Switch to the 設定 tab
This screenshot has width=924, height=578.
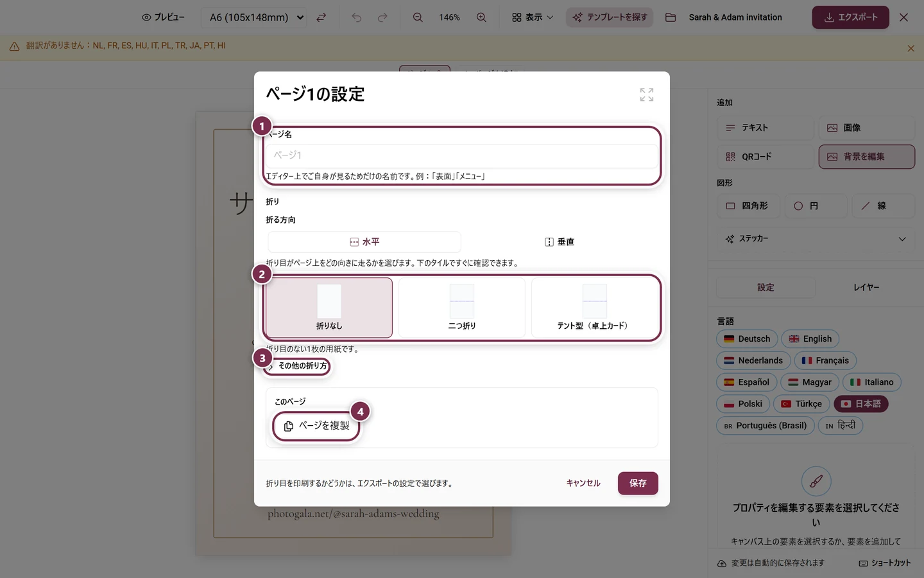pos(766,288)
